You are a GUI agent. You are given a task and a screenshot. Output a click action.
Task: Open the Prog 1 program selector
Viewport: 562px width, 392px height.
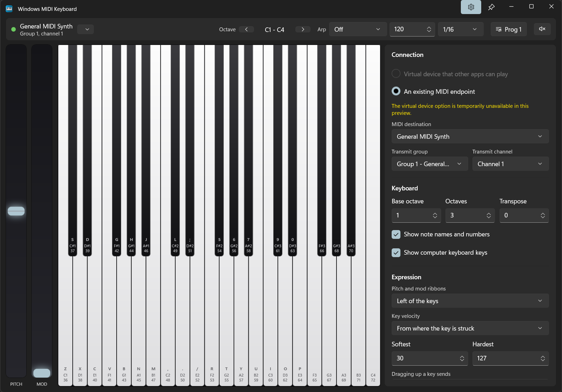coord(509,29)
